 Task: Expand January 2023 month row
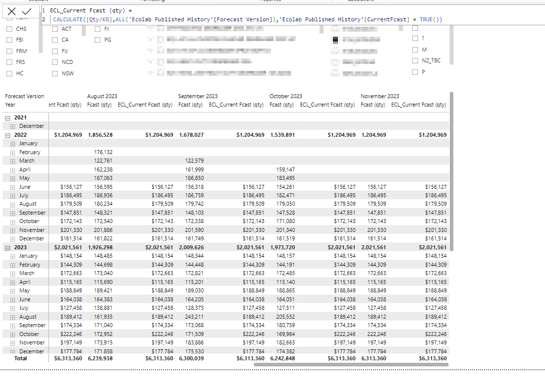pyautogui.click(x=12, y=257)
